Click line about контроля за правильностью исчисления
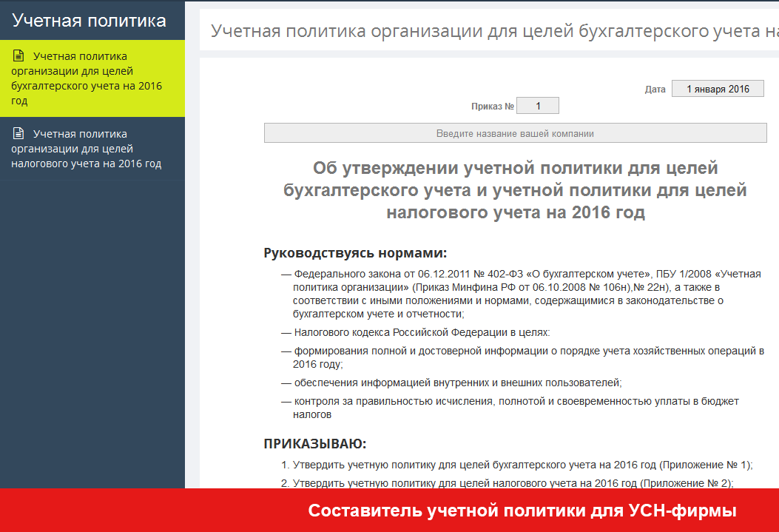This screenshot has height=532, width=779. click(510, 407)
